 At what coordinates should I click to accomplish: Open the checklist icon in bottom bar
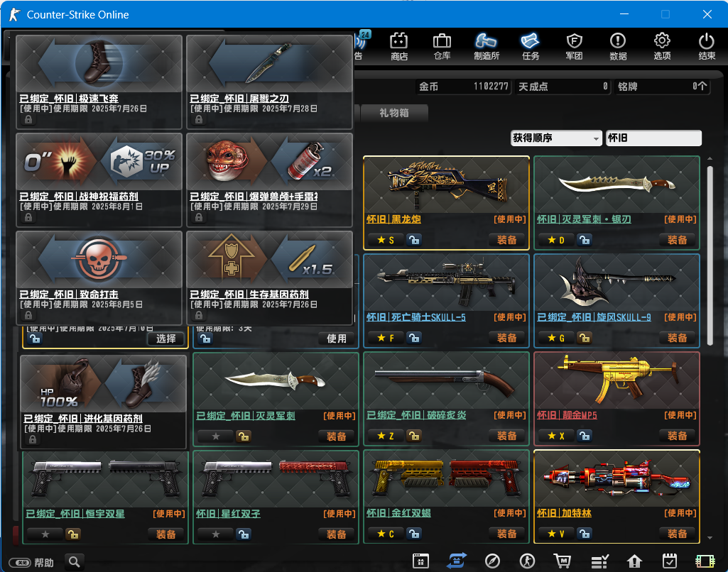(599, 561)
